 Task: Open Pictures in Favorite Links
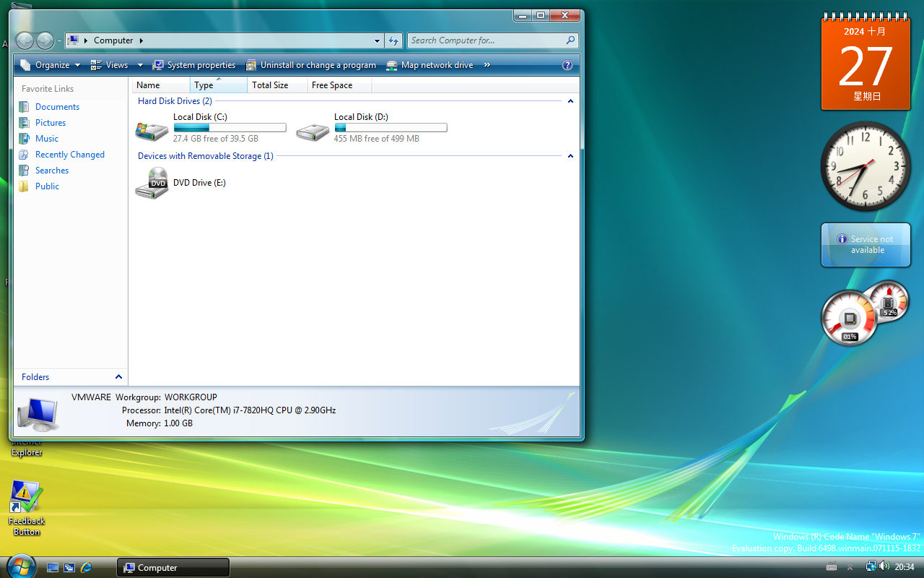click(x=51, y=123)
